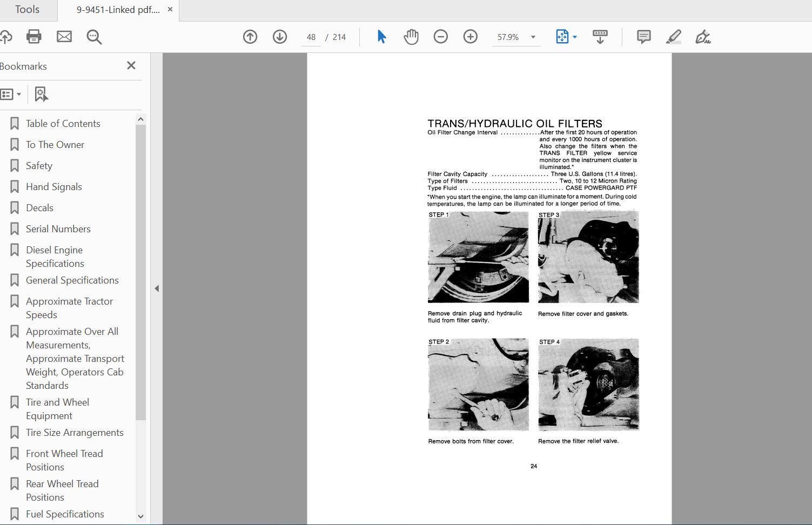Open the General Specifications bookmark
Image resolution: width=812 pixels, height=525 pixels.
(72, 280)
